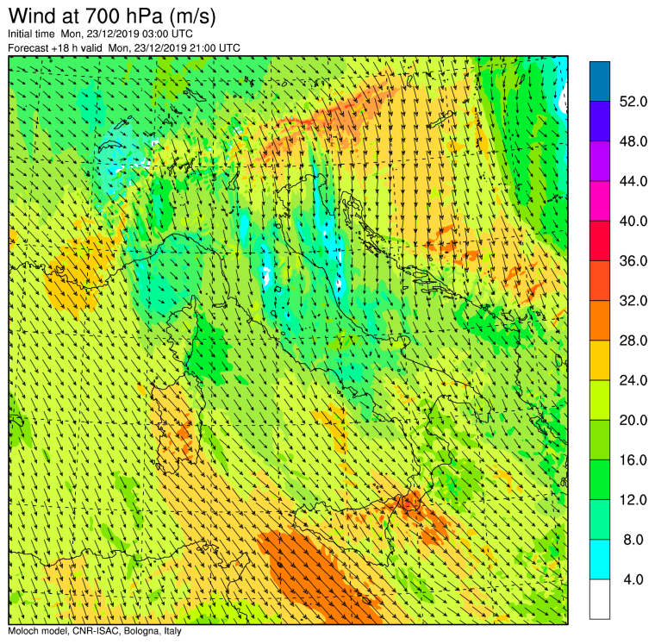Click the 36.0 colorbar label
The width and height of the screenshot is (655, 644).
(633, 260)
